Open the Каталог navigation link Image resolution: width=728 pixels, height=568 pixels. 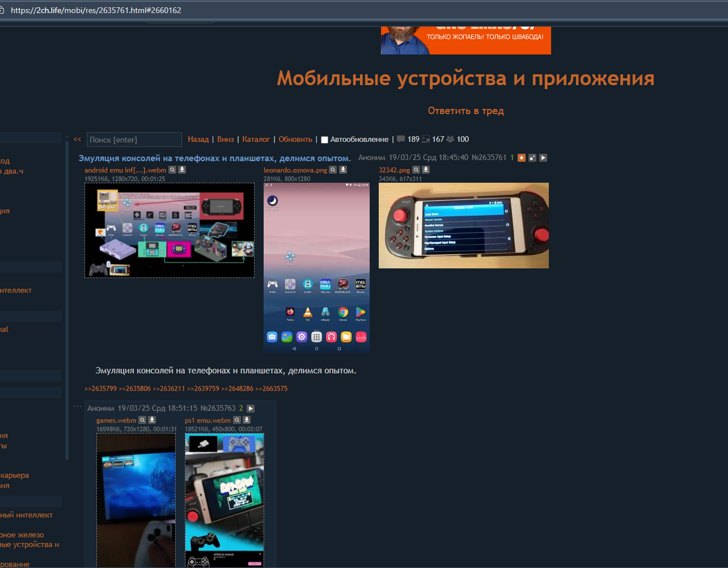(x=256, y=140)
